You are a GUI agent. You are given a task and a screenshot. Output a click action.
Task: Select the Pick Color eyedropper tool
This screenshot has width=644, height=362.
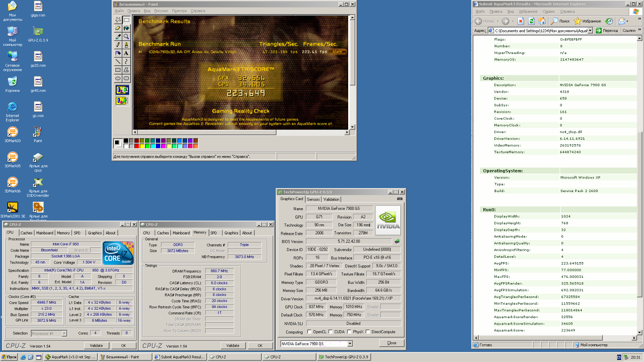tap(118, 36)
